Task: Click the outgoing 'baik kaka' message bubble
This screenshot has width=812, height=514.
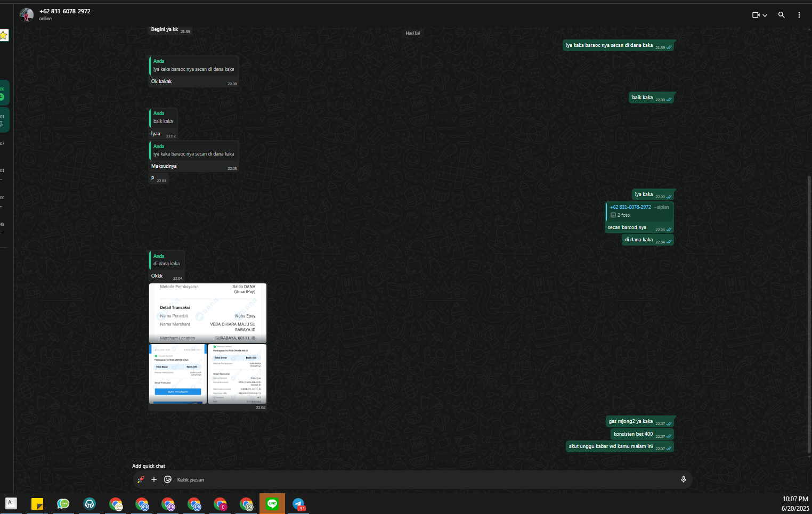Action: click(x=652, y=97)
